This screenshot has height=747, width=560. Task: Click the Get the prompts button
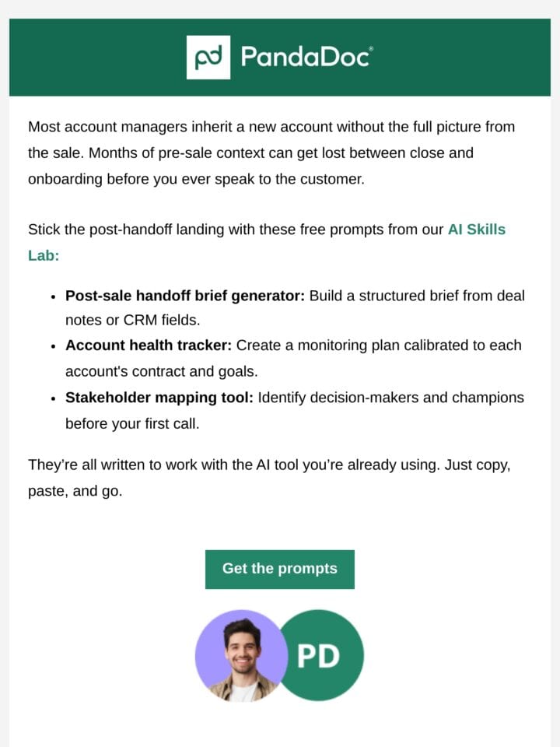pos(280,570)
